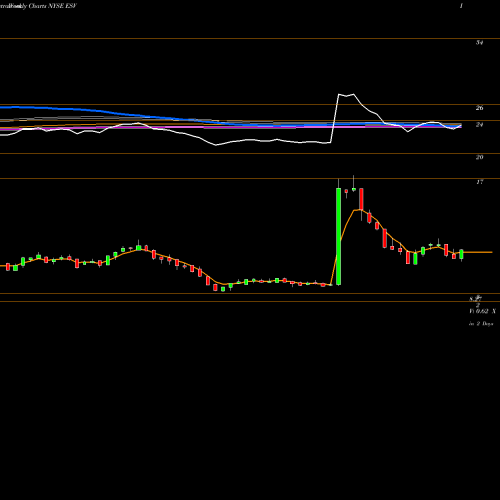Screen dimensions: 500x500
Task: Click the 'in 2 Days' text
Action: pos(481,324)
